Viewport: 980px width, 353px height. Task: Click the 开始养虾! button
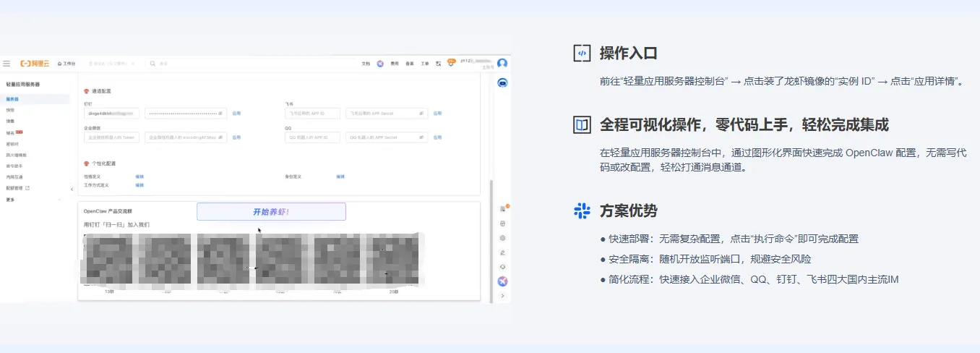tap(271, 212)
